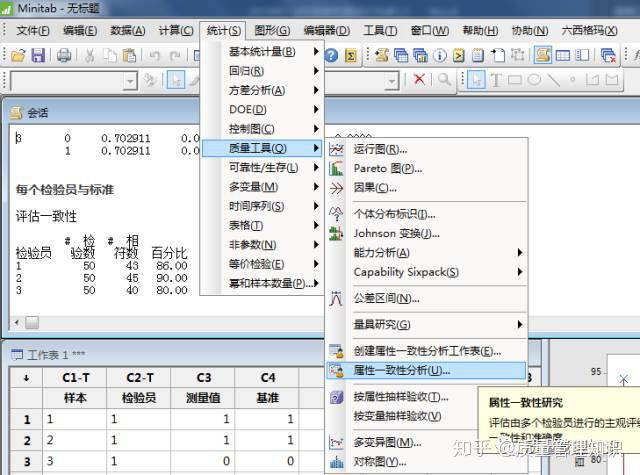Screen dimensions: 640x475
Task: Select the line drawing tool
Action: [x=553, y=80]
